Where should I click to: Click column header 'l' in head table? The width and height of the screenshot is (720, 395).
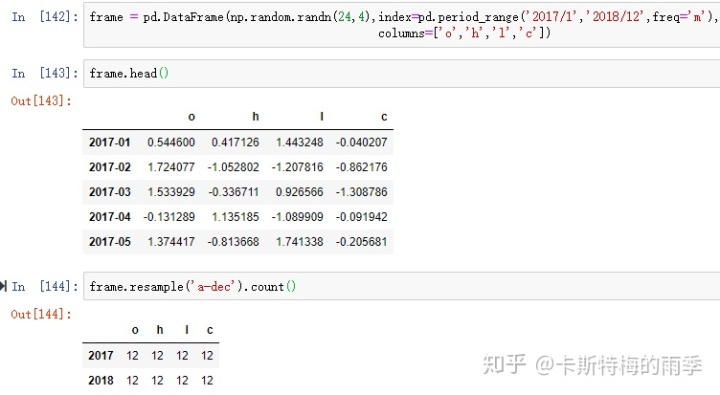tap(322, 117)
